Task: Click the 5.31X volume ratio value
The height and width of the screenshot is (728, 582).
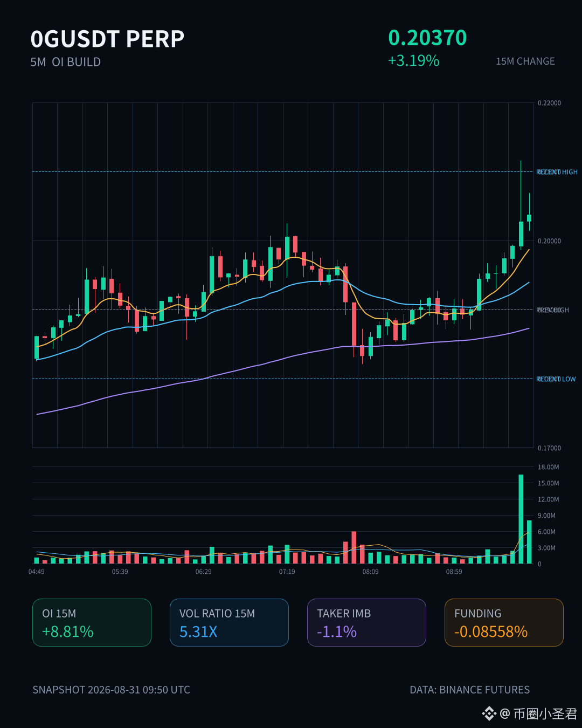Action: pyautogui.click(x=198, y=631)
